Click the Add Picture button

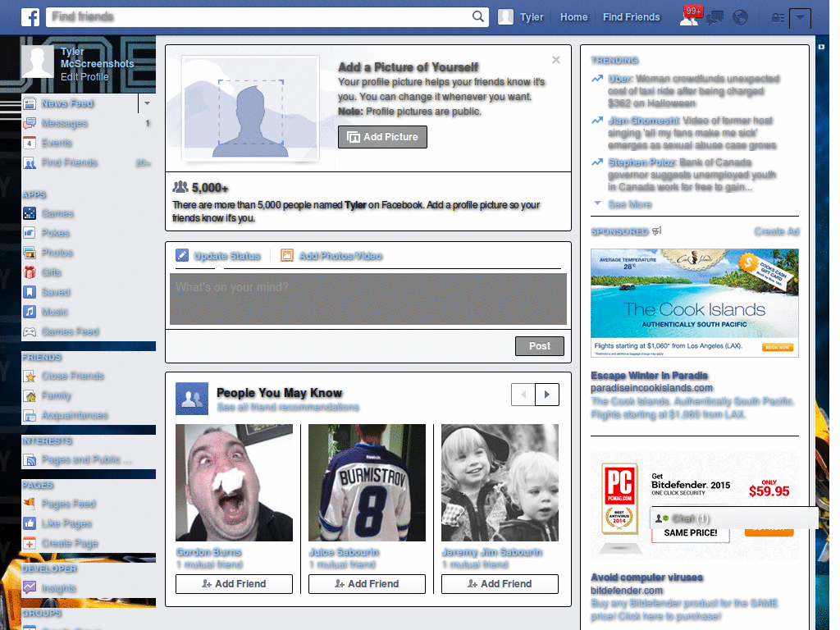(x=382, y=137)
